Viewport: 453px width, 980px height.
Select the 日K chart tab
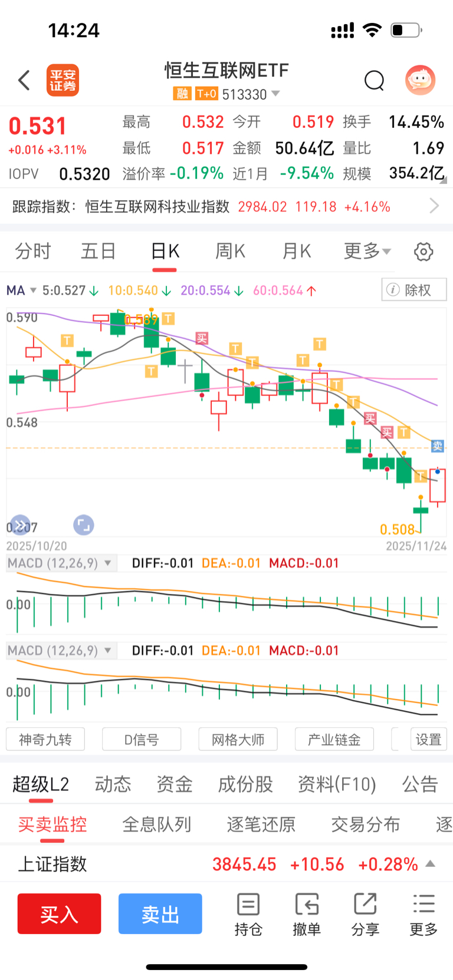pyautogui.click(x=165, y=251)
